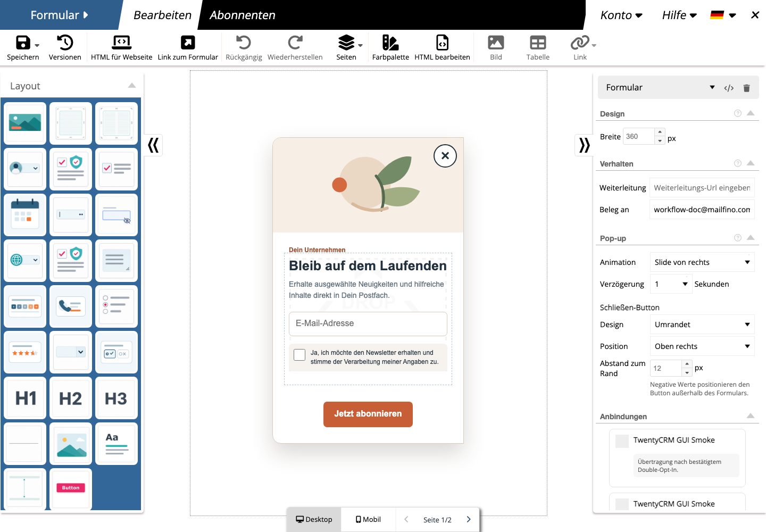Image resolution: width=766 pixels, height=532 pixels.
Task: Select the image banner layout element
Action: click(x=25, y=123)
